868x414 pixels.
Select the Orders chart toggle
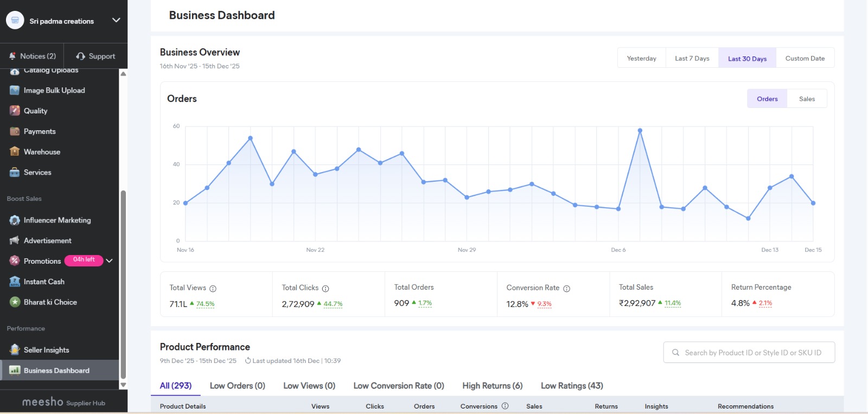tap(767, 99)
